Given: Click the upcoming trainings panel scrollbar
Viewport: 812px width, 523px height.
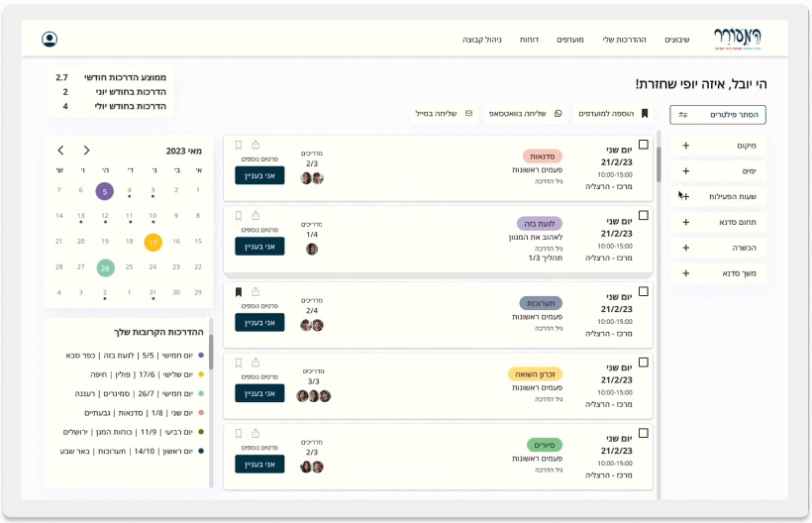Looking at the screenshot, I should (x=211, y=352).
